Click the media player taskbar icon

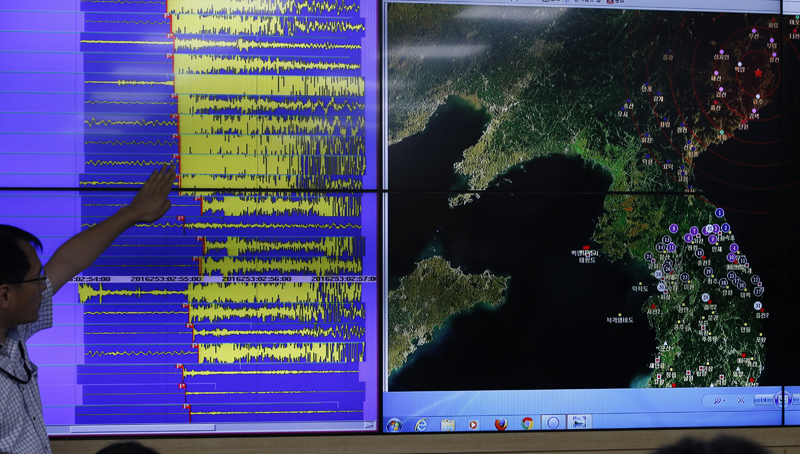(x=473, y=424)
